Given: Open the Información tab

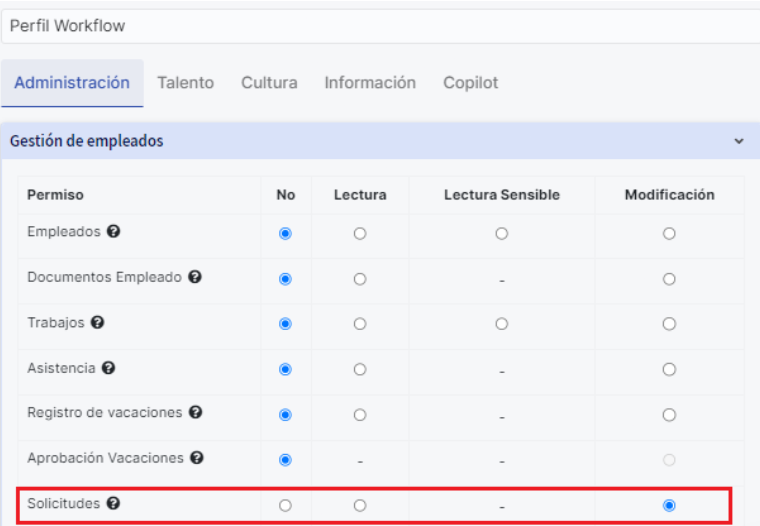Looking at the screenshot, I should 370,83.
